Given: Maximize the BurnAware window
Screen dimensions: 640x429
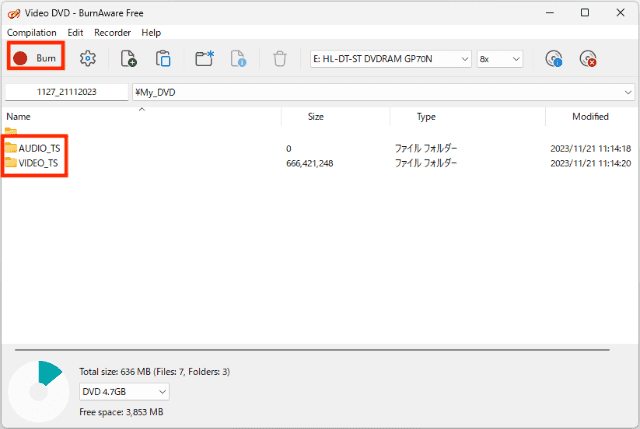Looking at the screenshot, I should [x=585, y=13].
